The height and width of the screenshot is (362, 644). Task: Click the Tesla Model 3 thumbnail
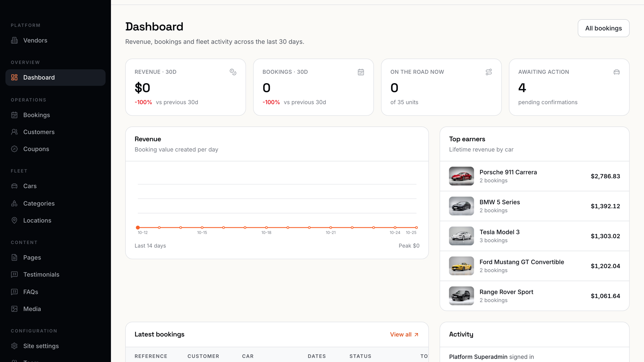coord(461,236)
